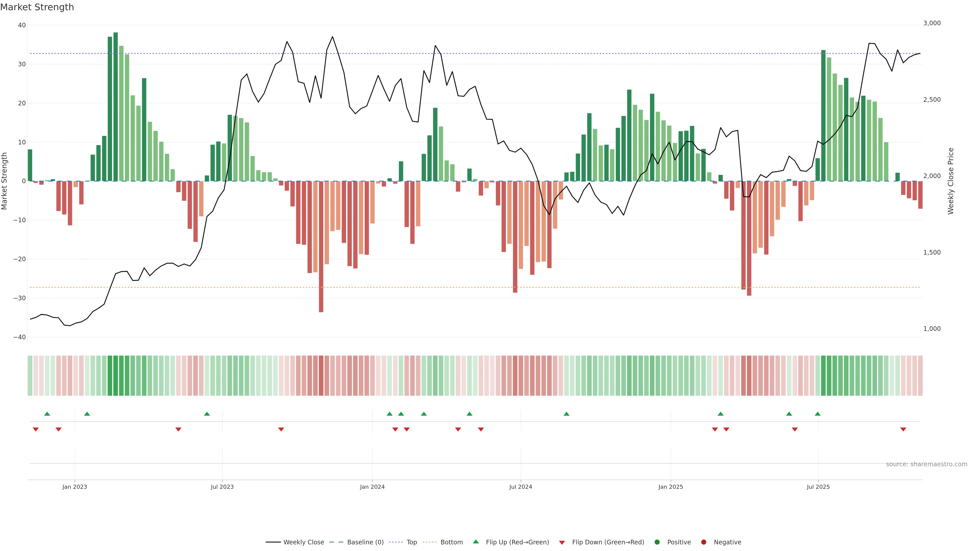Click the darkest green heatmap cell near Jul 2025

pos(823,375)
